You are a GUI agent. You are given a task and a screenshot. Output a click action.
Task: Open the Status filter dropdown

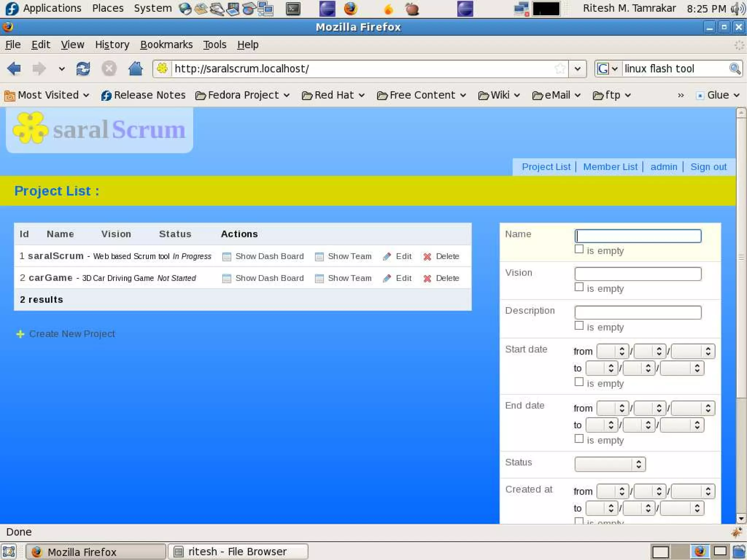click(x=609, y=464)
